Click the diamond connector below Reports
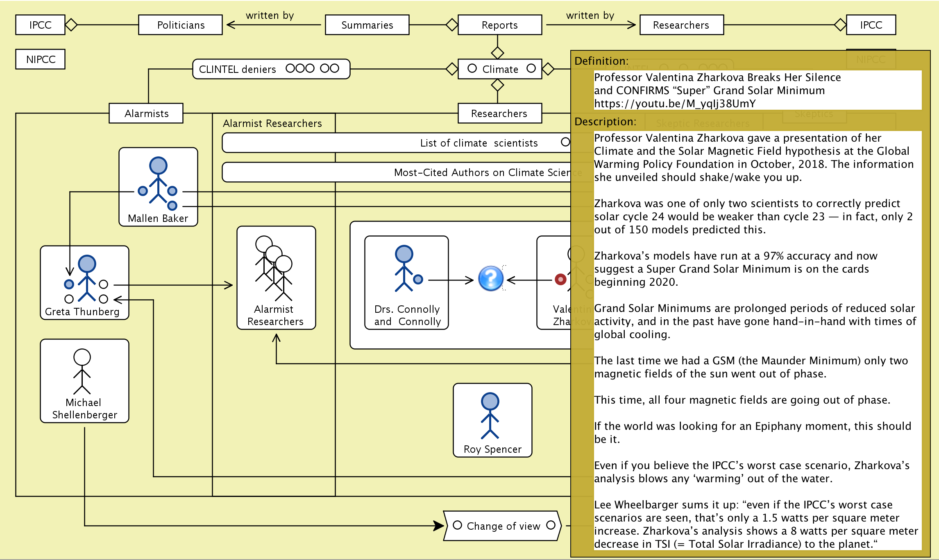 click(497, 53)
